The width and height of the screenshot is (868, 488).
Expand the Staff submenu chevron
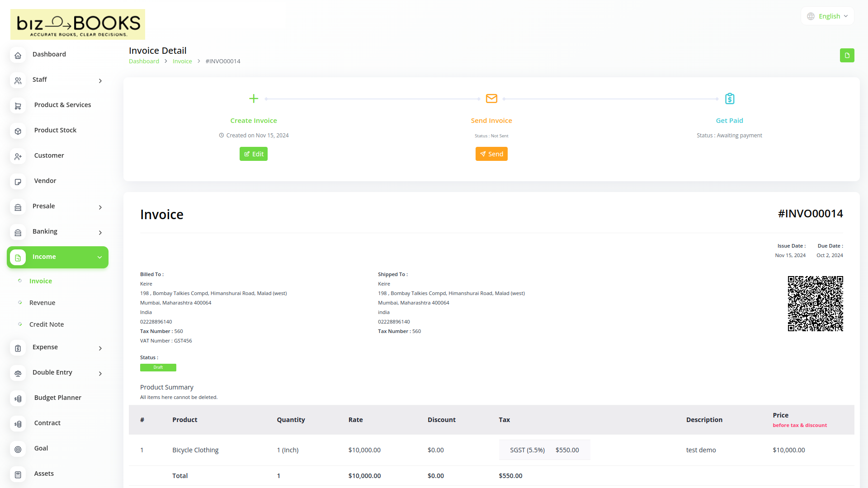click(x=100, y=81)
